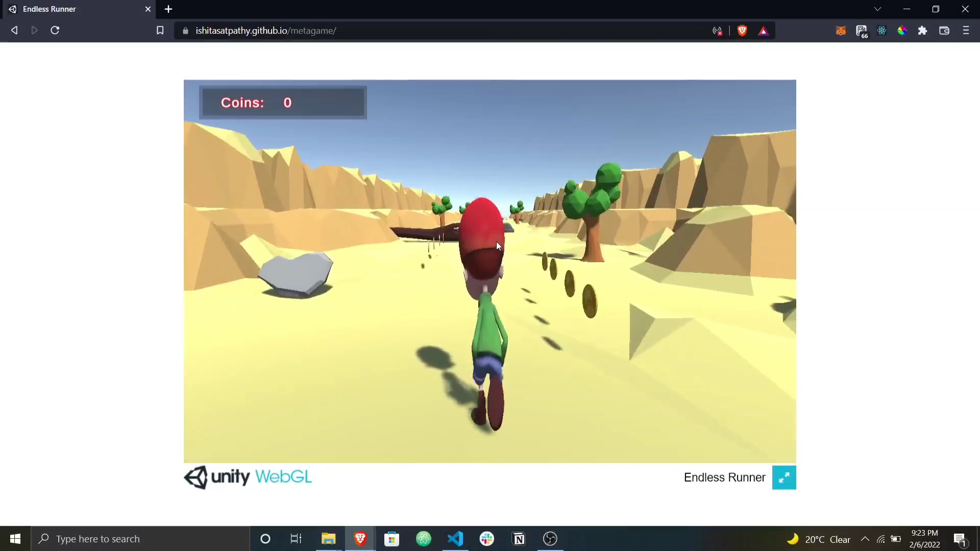Open File Explorer from taskbar

(328, 539)
